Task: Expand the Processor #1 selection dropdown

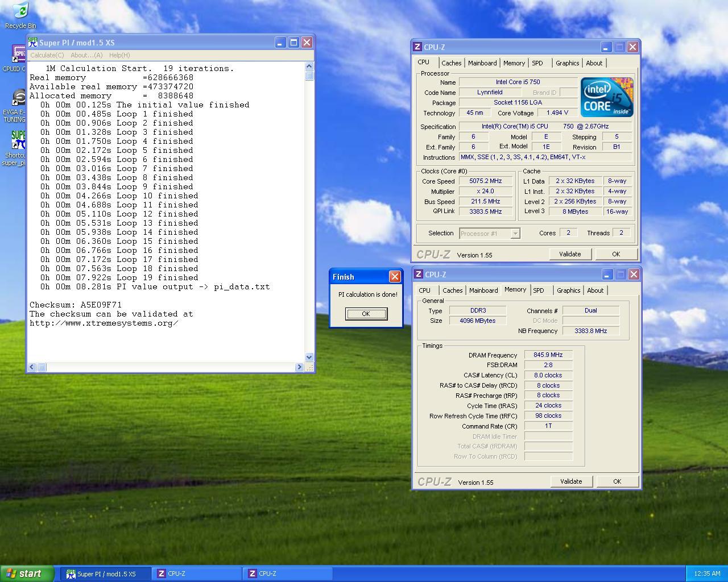Action: coord(515,234)
